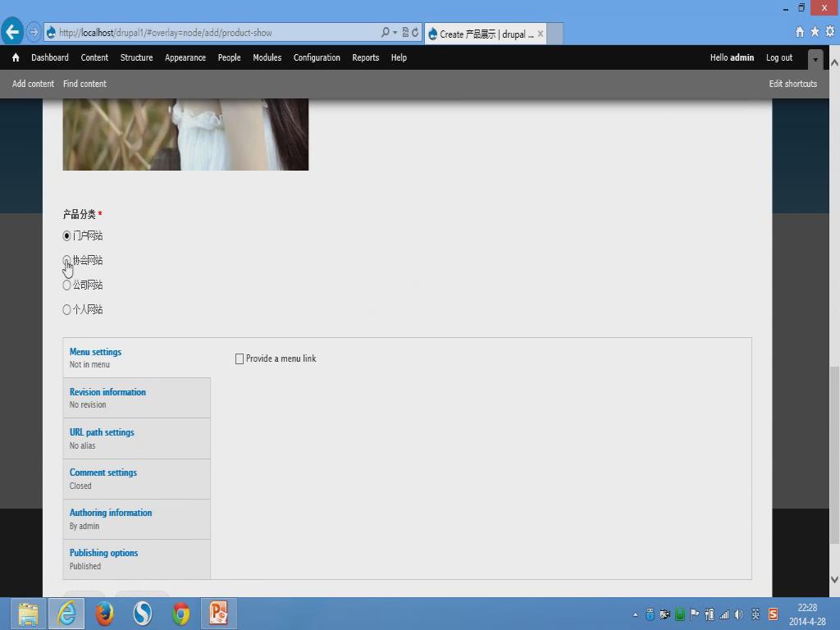This screenshot has height=630, width=840.
Task: Select the 协会网站 radio button
Action: (x=66, y=260)
